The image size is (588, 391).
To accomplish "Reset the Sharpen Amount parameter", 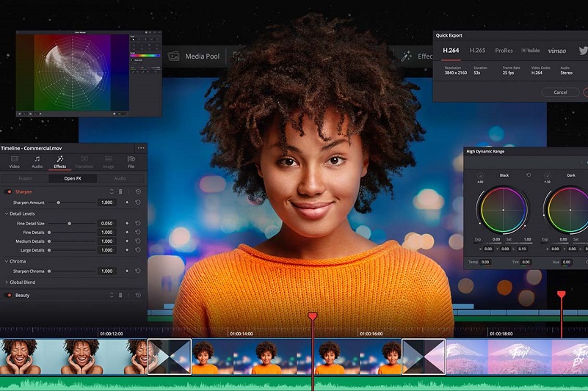I will 137,202.
